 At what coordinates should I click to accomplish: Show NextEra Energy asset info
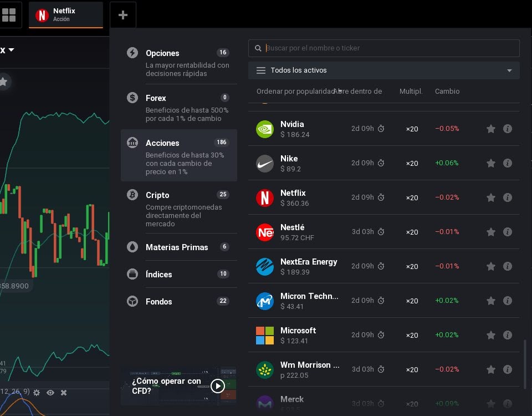click(508, 266)
